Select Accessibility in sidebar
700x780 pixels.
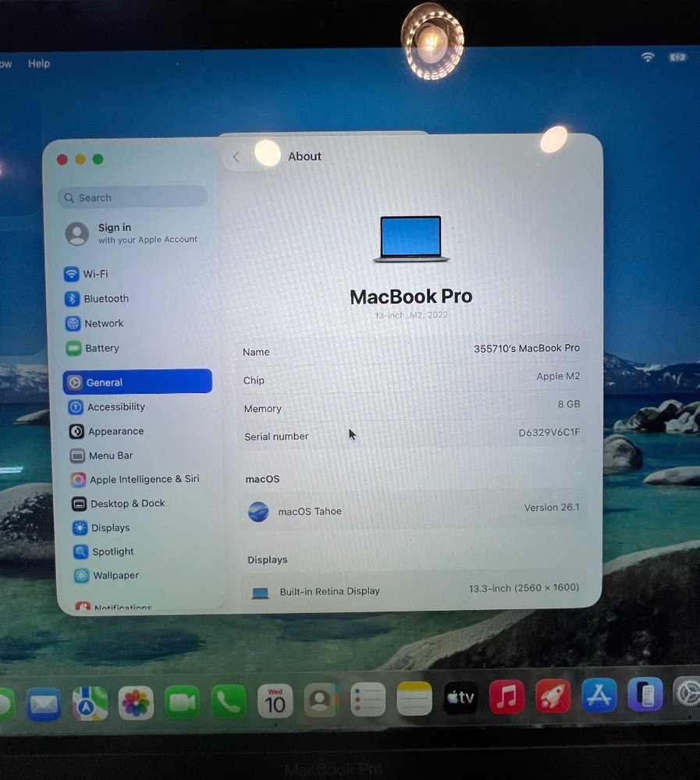(115, 407)
